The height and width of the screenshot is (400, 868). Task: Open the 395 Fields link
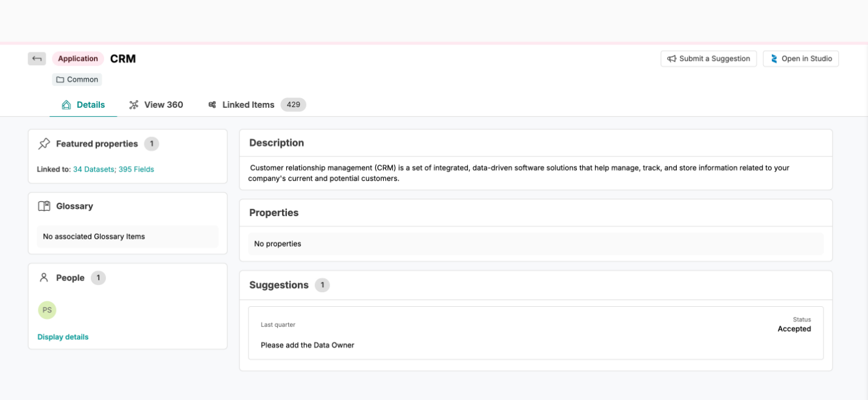[x=136, y=169]
